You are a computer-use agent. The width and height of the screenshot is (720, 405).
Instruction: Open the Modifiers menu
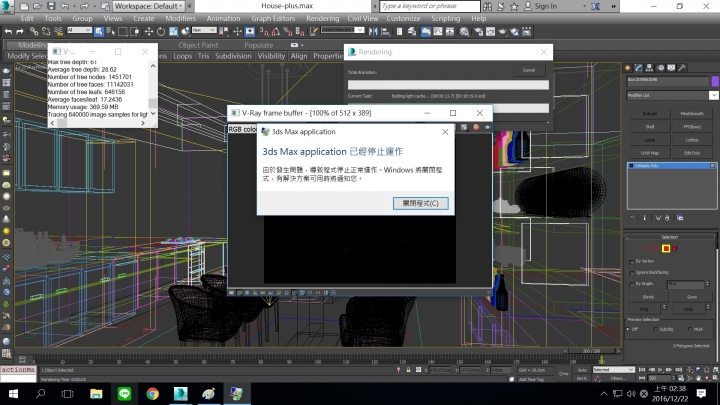(x=180, y=18)
